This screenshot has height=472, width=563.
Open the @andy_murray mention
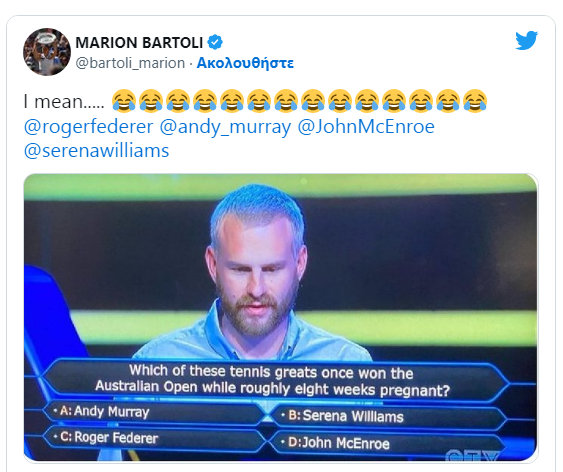coord(225,127)
